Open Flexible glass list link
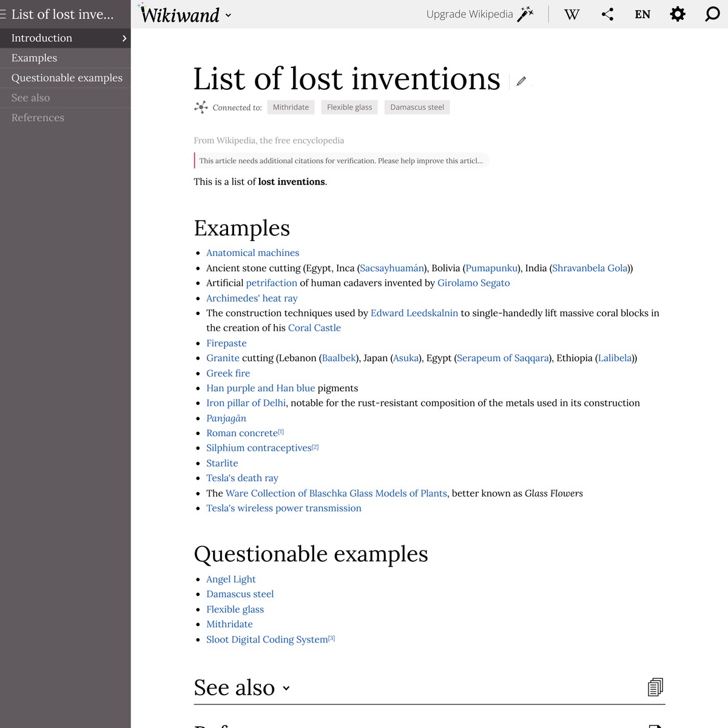 click(235, 610)
